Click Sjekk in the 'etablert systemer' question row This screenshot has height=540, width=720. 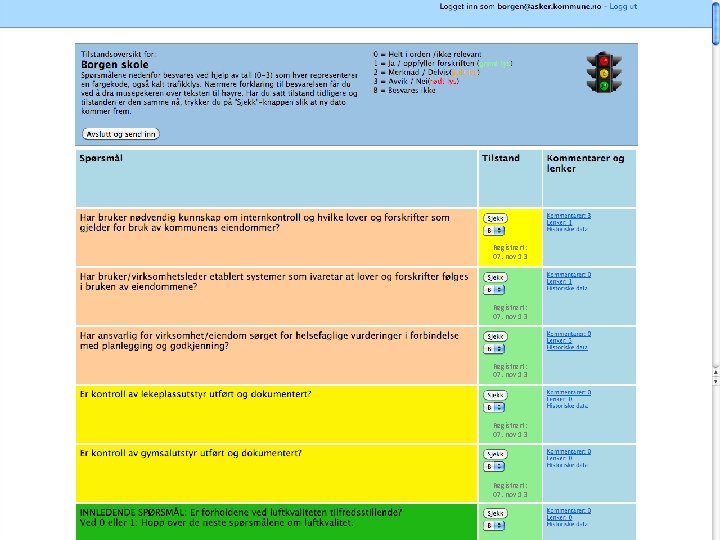(x=495, y=277)
